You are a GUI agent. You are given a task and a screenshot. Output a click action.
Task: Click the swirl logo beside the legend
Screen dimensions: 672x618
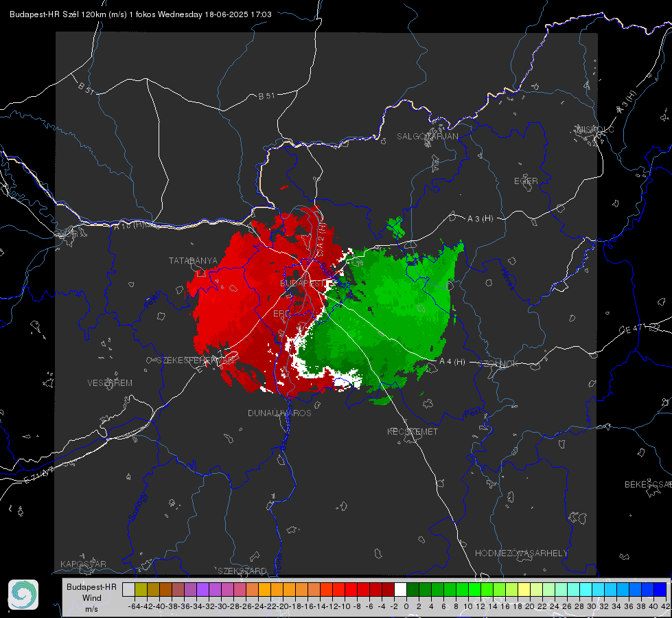[23, 595]
